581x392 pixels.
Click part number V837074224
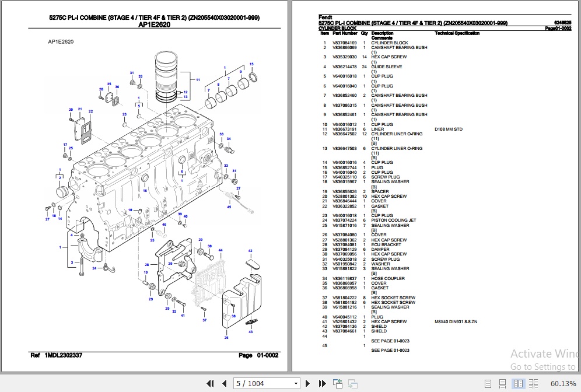[344, 220]
